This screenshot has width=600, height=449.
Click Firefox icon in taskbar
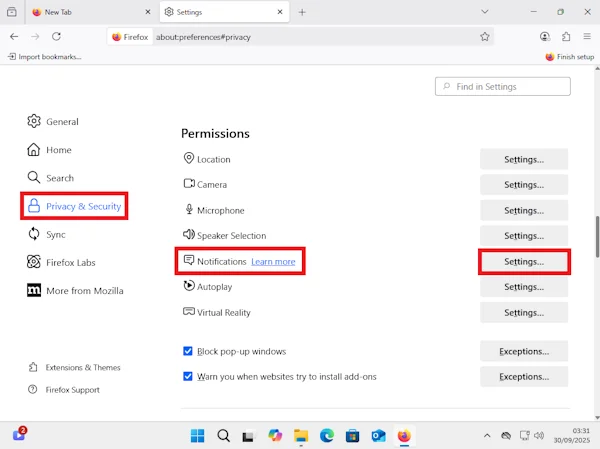tap(404, 436)
